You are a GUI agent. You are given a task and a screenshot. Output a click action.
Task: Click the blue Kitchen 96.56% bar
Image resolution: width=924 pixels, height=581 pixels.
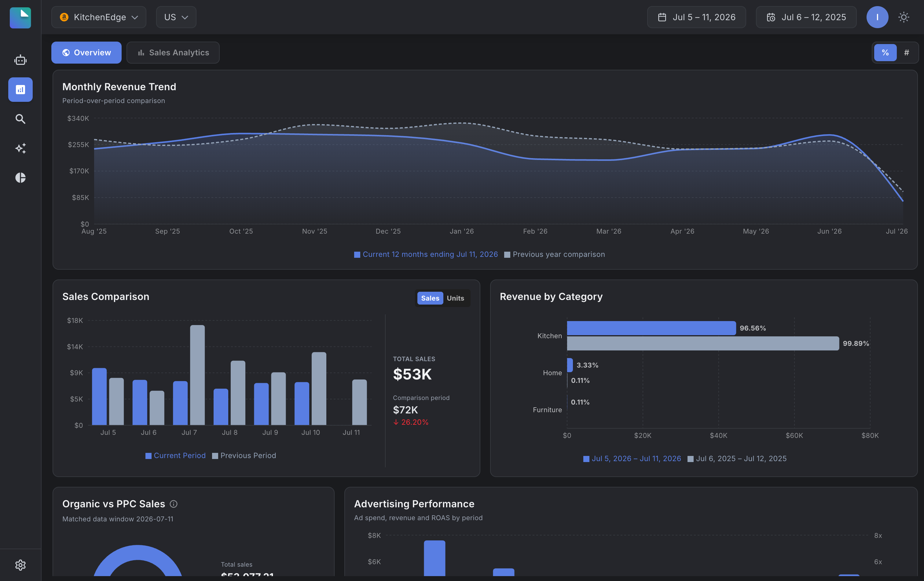coord(651,328)
